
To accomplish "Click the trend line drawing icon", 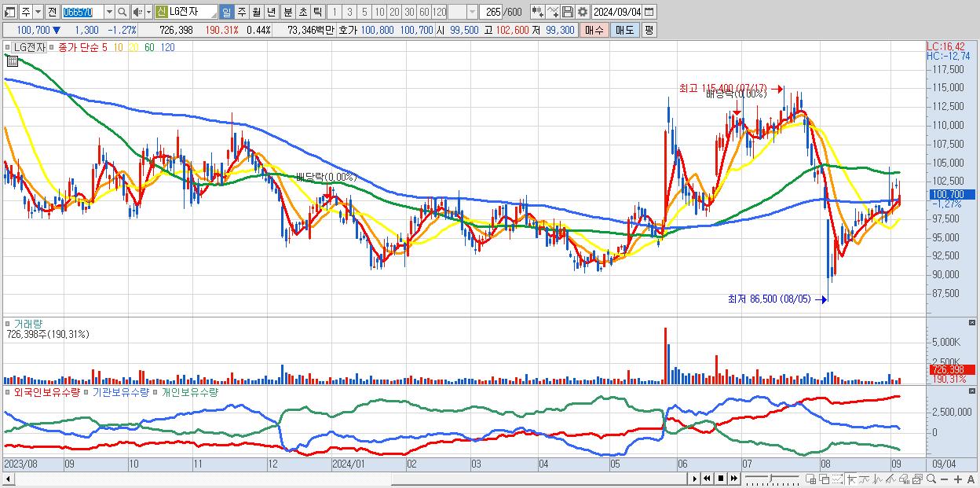I will (890, 479).
